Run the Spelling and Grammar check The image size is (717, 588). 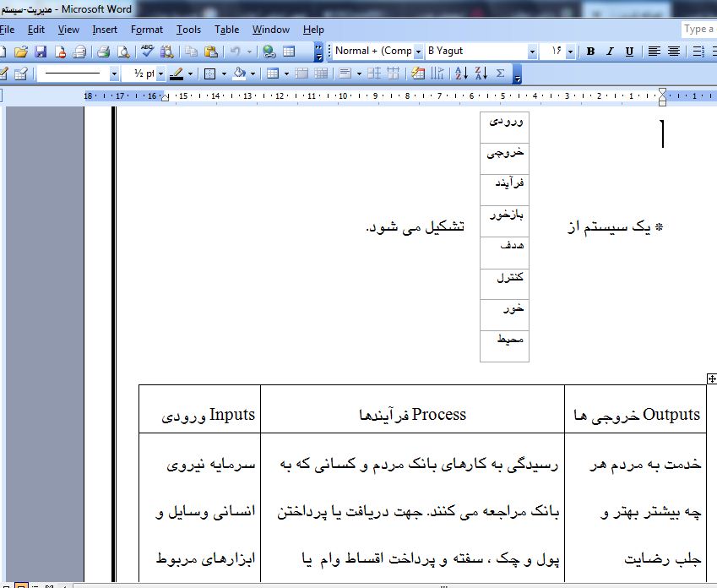pos(148,52)
